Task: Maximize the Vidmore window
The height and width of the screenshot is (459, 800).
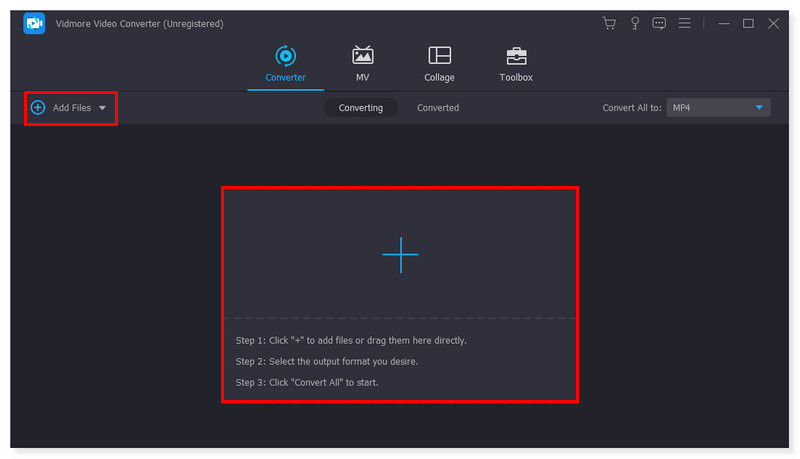Action: tap(748, 23)
